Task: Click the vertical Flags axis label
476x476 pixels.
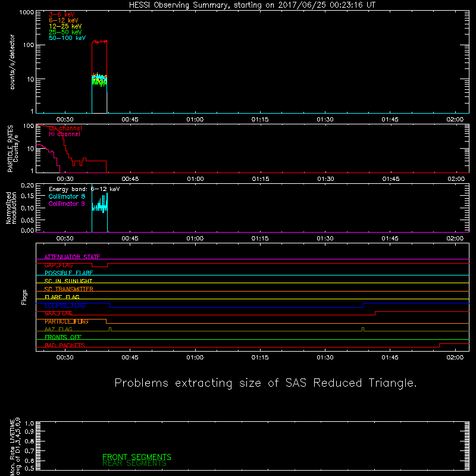Action: [24, 297]
